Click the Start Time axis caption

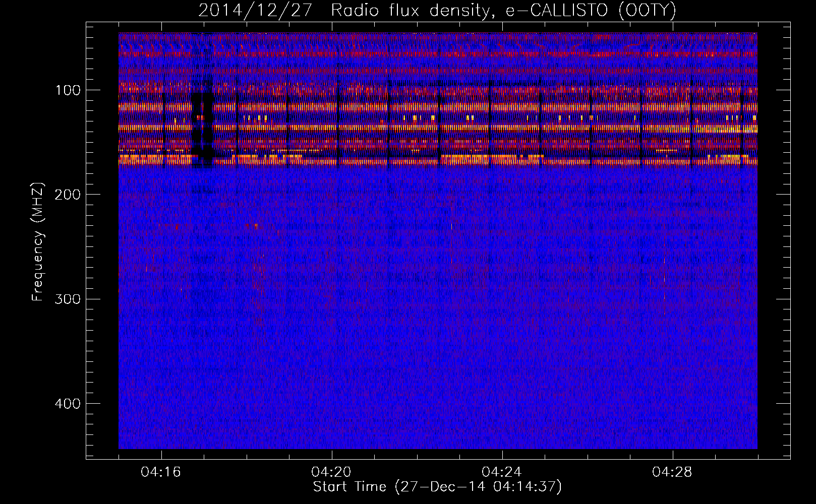437,487
